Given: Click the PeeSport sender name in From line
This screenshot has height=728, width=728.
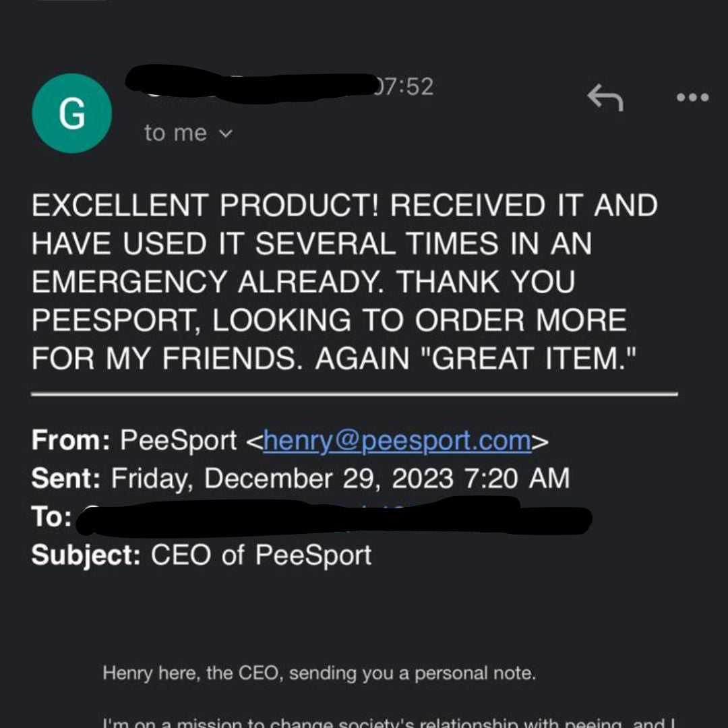Looking at the screenshot, I should (178, 441).
